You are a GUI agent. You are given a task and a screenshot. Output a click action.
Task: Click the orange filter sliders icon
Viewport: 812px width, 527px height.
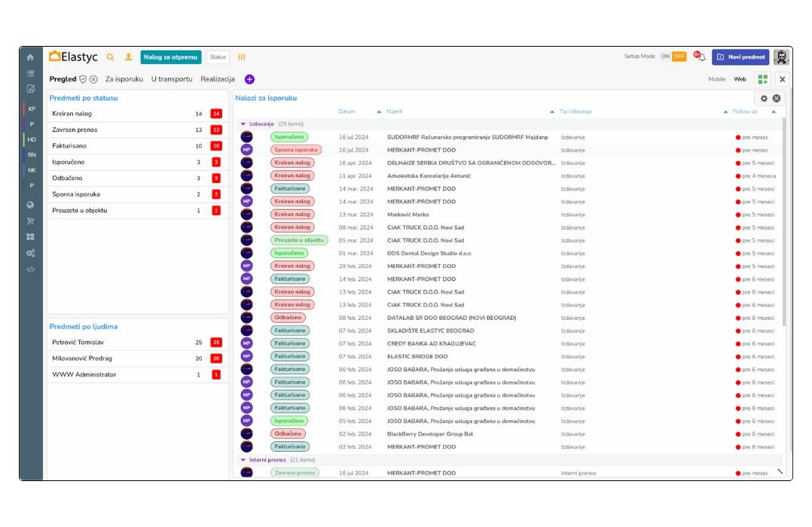(242, 57)
